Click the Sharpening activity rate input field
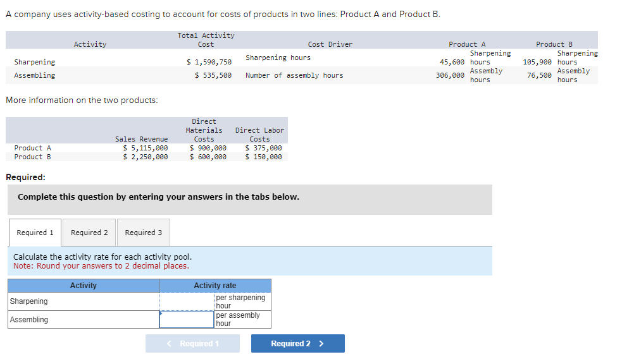622x364 pixels. pos(187,301)
